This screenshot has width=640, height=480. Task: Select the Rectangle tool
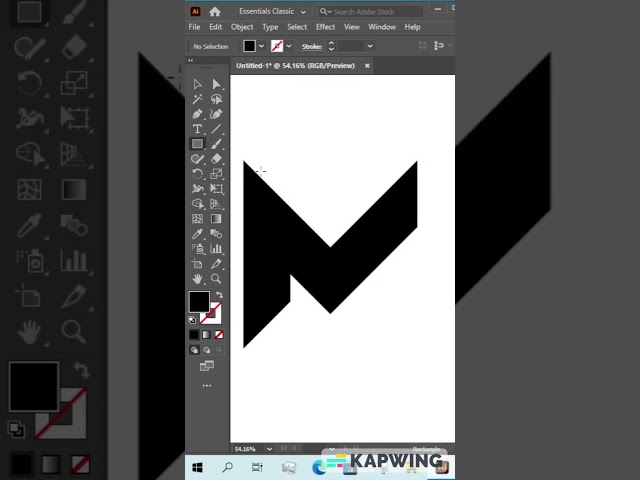(198, 144)
